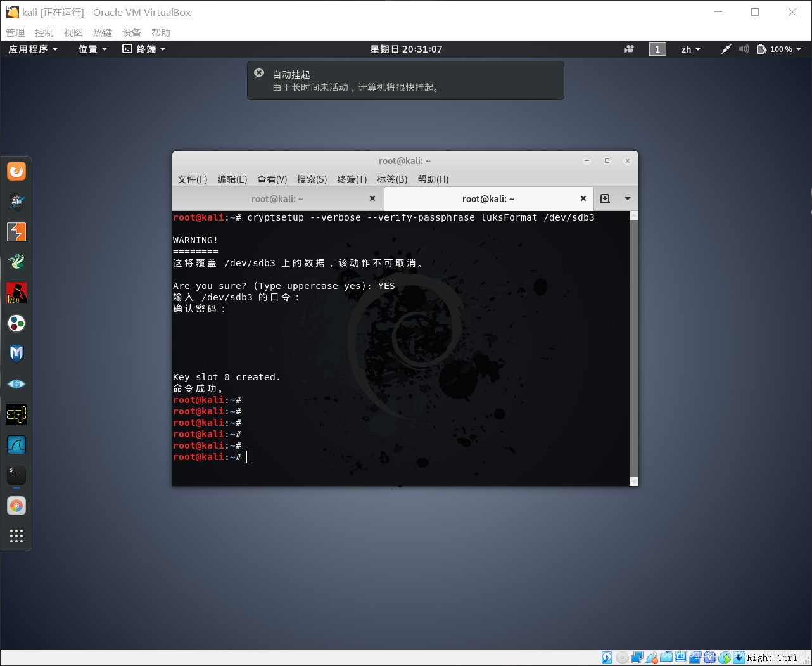Click the keyboard capture arrow icon
The image size is (812, 666).
(739, 658)
